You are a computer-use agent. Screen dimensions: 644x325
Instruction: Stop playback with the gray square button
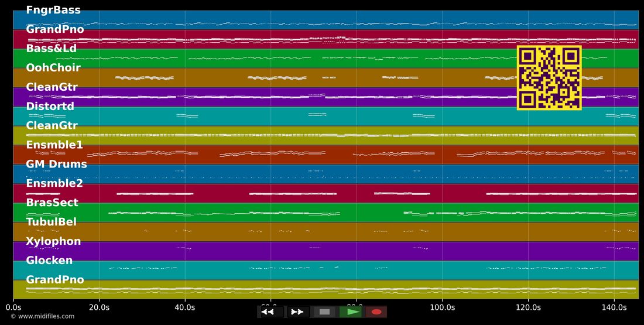pyautogui.click(x=324, y=312)
